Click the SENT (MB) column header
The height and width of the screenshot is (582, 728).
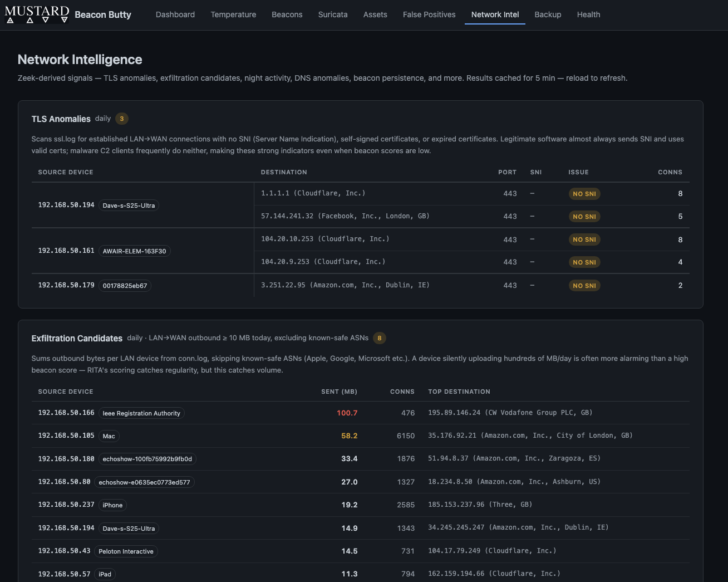click(339, 392)
